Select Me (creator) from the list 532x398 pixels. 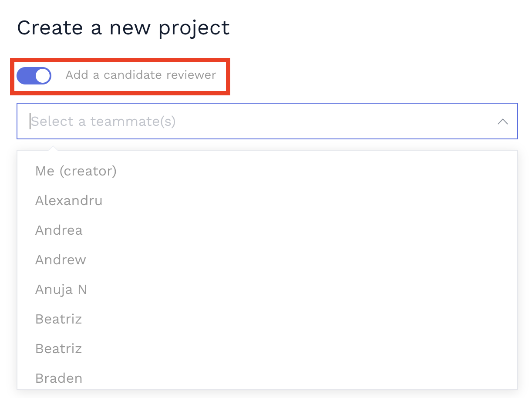pos(76,171)
